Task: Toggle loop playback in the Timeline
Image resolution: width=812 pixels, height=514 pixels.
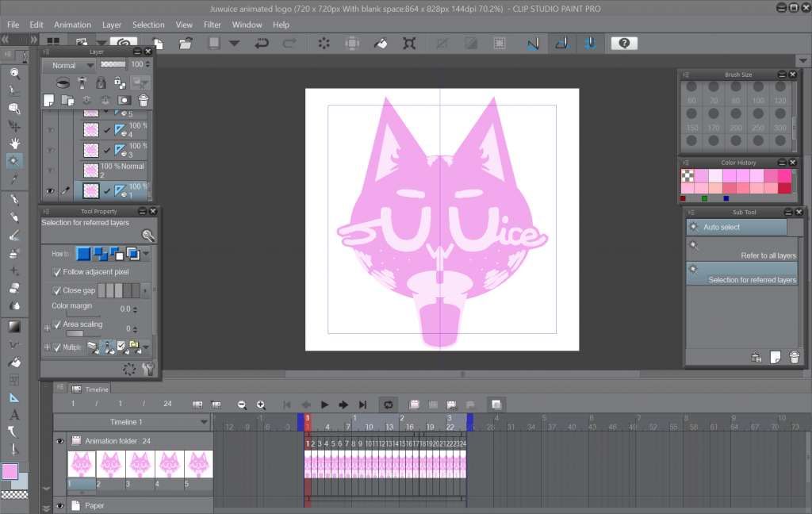Action: click(387, 405)
